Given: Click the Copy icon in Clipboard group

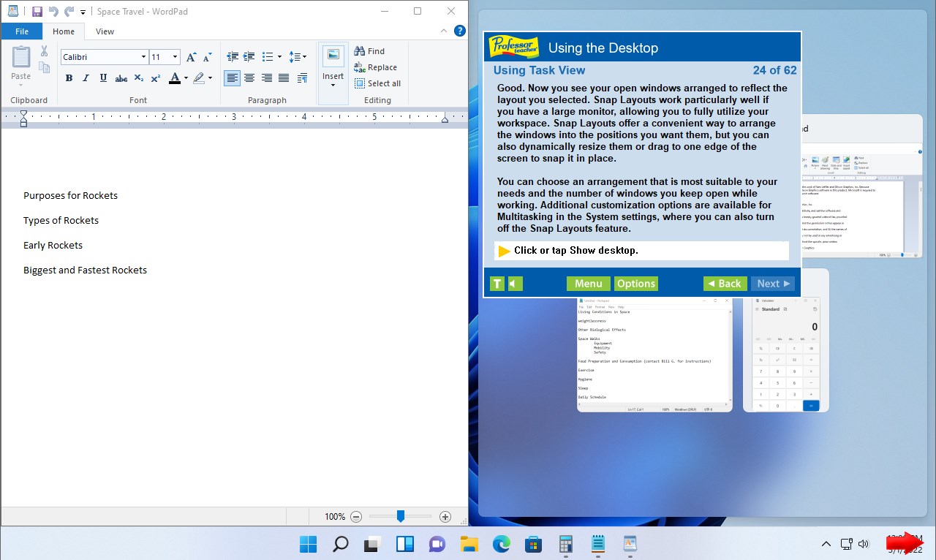Looking at the screenshot, I should (44, 68).
